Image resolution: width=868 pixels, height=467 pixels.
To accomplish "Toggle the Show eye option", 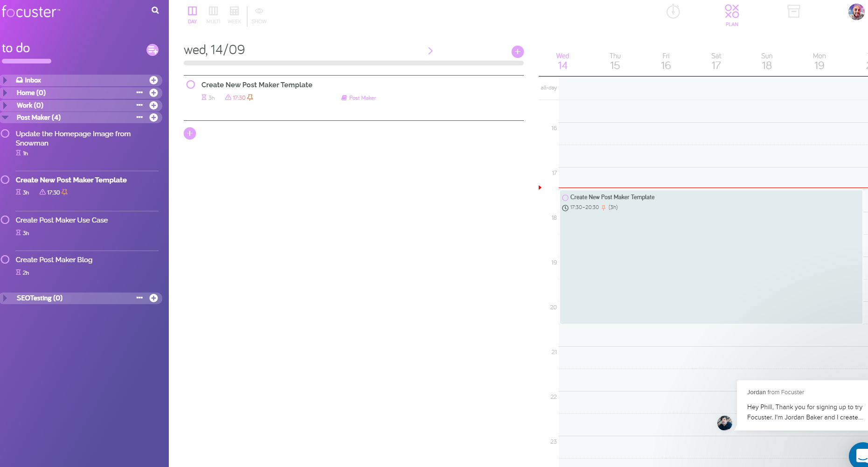I will (259, 14).
